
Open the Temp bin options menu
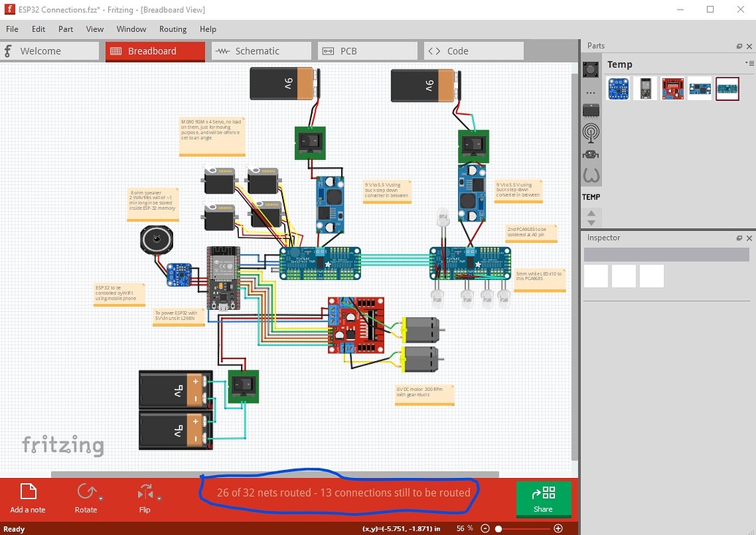tap(749, 64)
